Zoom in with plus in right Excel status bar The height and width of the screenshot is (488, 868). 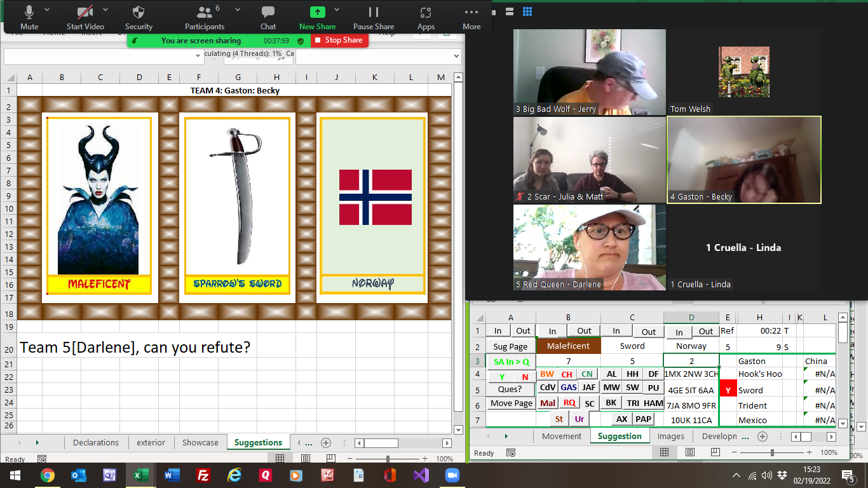coord(809,452)
